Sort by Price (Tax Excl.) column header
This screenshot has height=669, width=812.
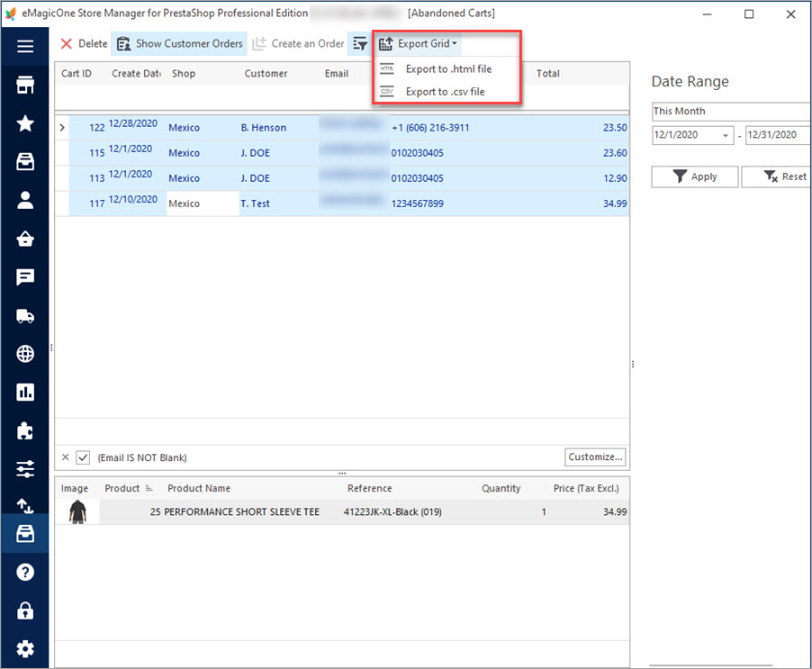coord(586,488)
